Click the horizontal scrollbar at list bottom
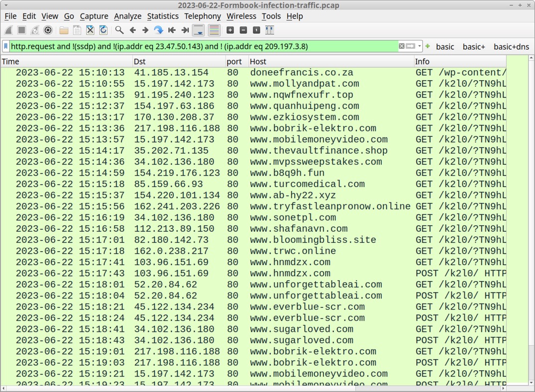The height and width of the screenshot is (392, 535). click(x=253, y=389)
